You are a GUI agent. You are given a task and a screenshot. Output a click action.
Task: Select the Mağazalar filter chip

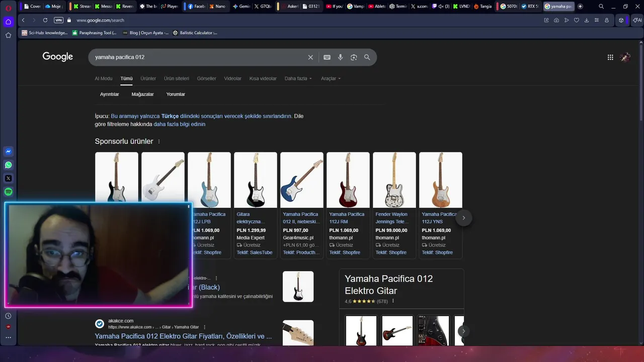coord(143,94)
